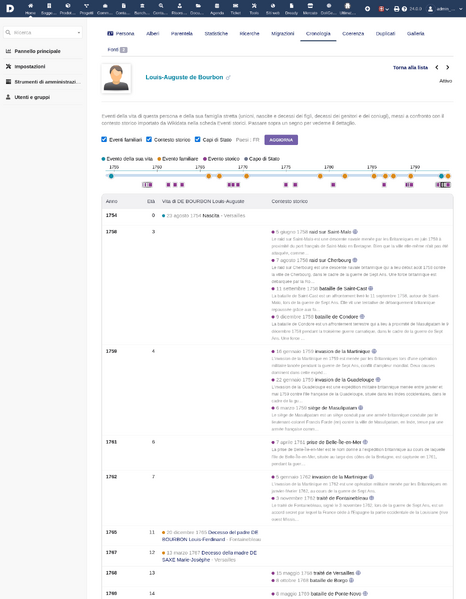The image size is (466, 599).
Task: Open the Documenti module icon
Action: (198, 6)
